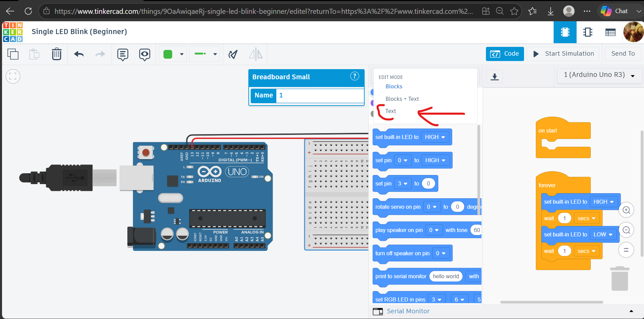Bookmark this page with star icon
Image resolution: width=644 pixels, height=319 pixels.
click(514, 11)
